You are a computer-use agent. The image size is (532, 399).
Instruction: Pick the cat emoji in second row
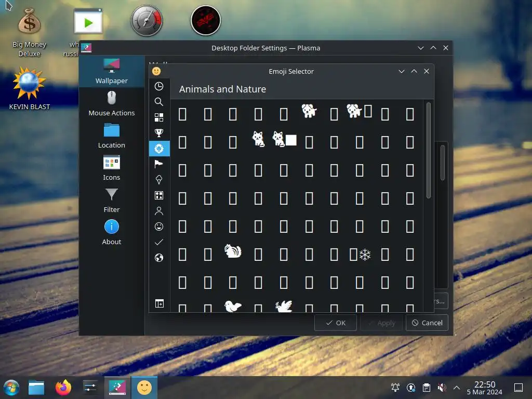[x=258, y=139]
